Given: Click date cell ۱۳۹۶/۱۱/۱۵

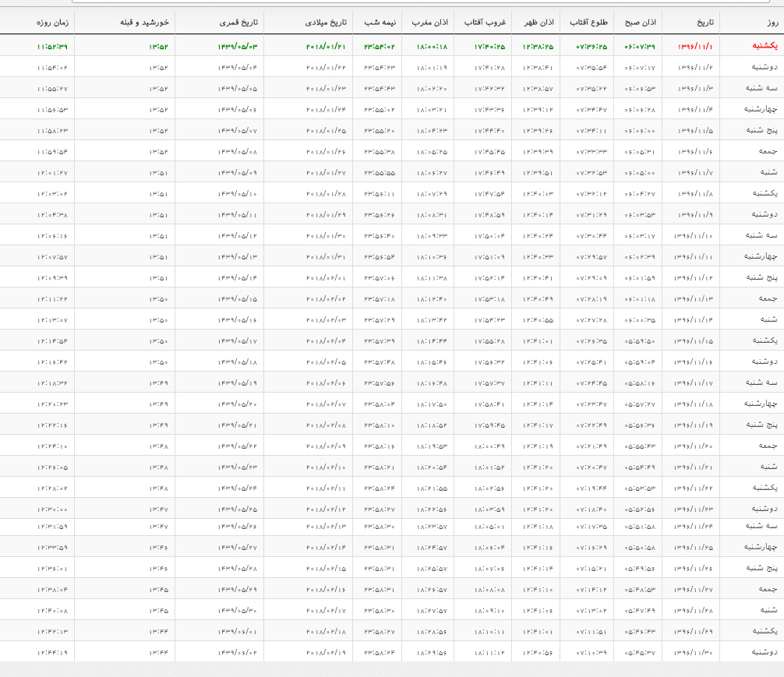Looking at the screenshot, I should [x=693, y=341].
